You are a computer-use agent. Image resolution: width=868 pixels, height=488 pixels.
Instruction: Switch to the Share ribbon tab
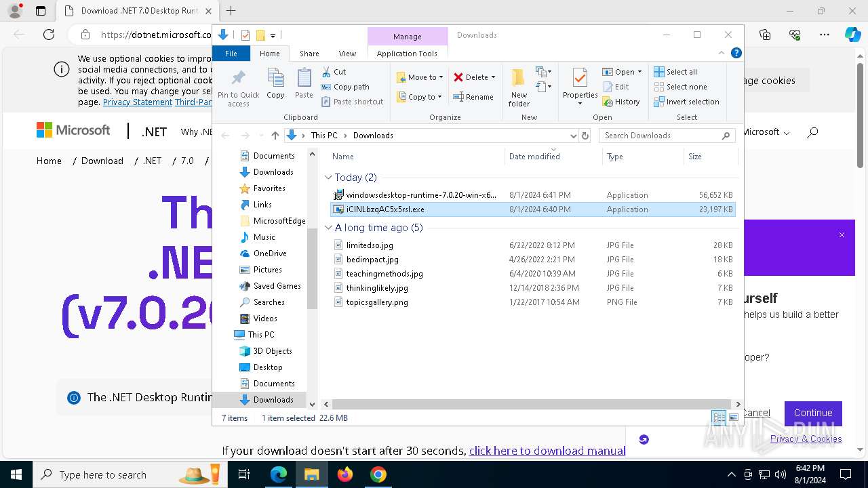309,54
